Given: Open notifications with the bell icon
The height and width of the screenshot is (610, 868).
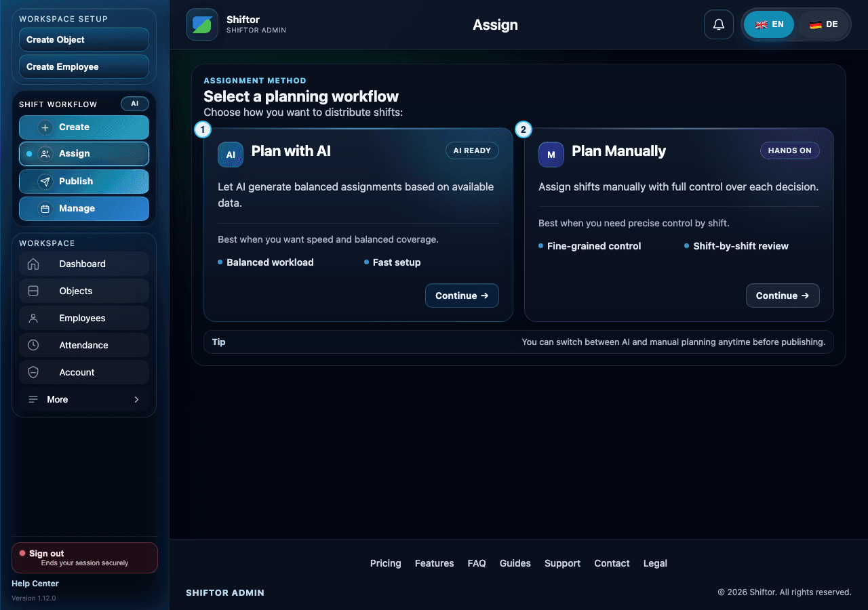Looking at the screenshot, I should point(719,24).
